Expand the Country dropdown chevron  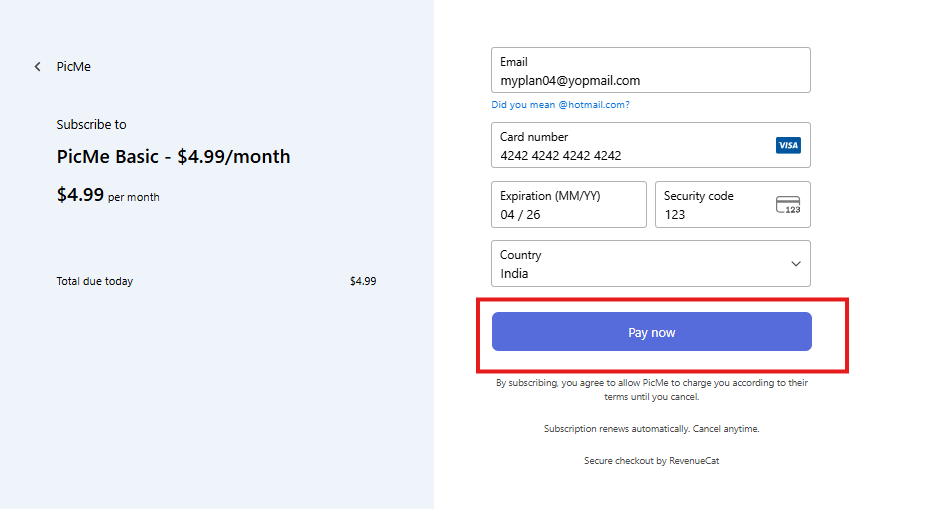click(796, 264)
